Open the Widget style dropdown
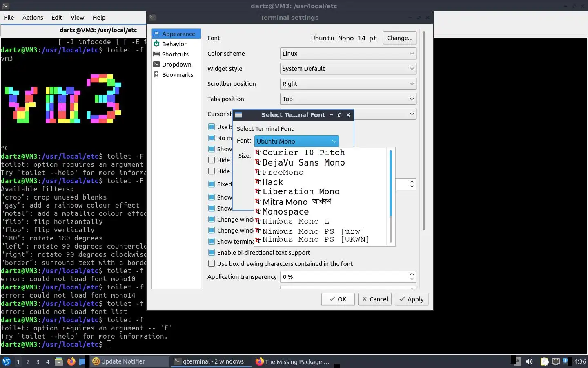The width and height of the screenshot is (588, 368). (348, 69)
